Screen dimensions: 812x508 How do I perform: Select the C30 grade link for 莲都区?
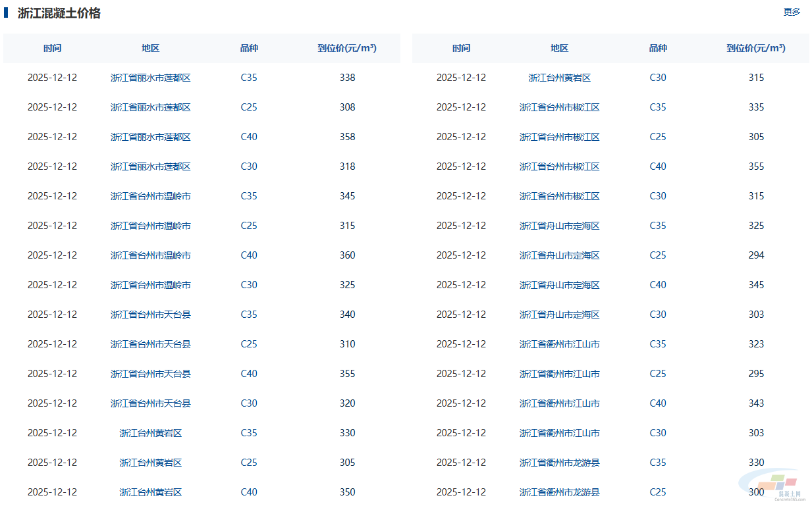(249, 166)
